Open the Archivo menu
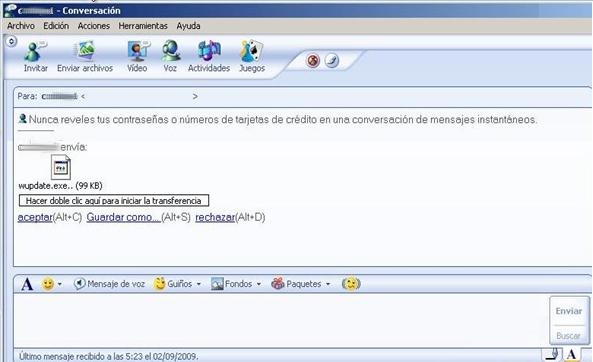593x362 pixels. coord(21,26)
